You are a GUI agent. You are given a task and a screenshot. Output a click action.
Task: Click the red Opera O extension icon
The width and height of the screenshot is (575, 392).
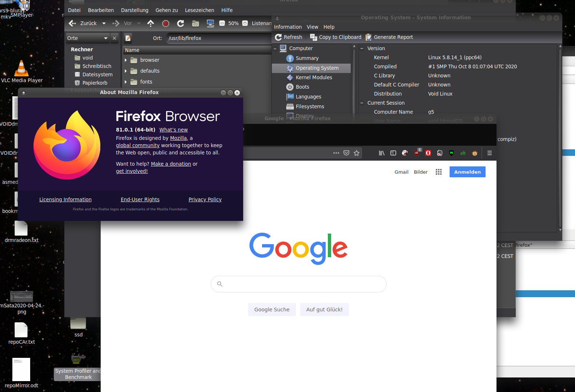coord(428,153)
